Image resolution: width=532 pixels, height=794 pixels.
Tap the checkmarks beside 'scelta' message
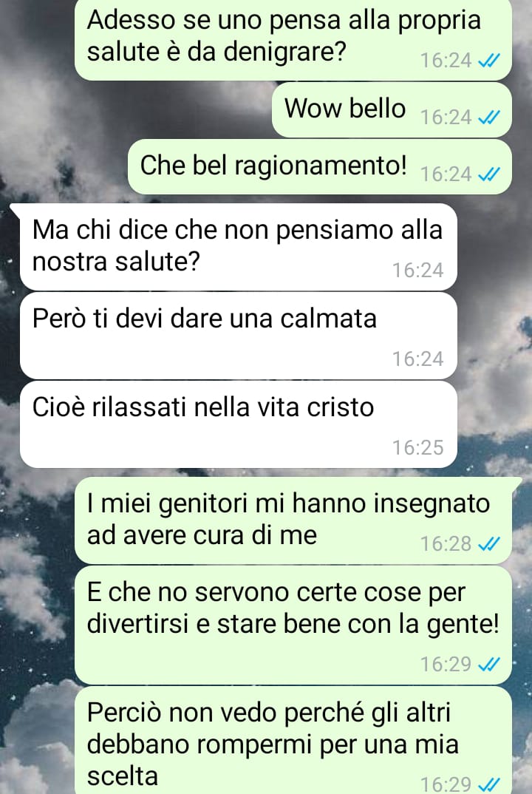click(x=489, y=784)
